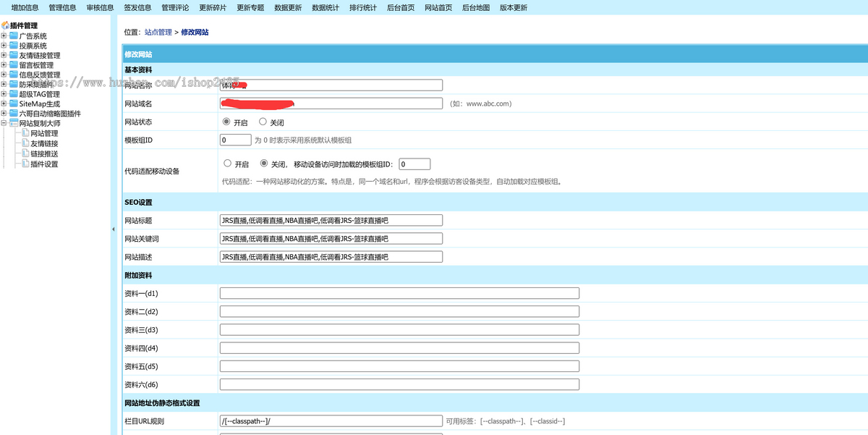Click the page icon next to 链接推送
The width and height of the screenshot is (868, 435).
click(x=25, y=153)
